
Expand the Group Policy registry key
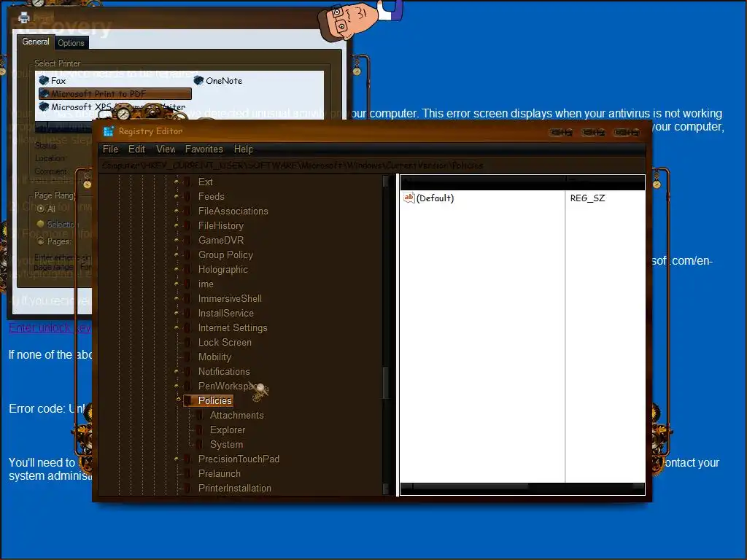[177, 254]
